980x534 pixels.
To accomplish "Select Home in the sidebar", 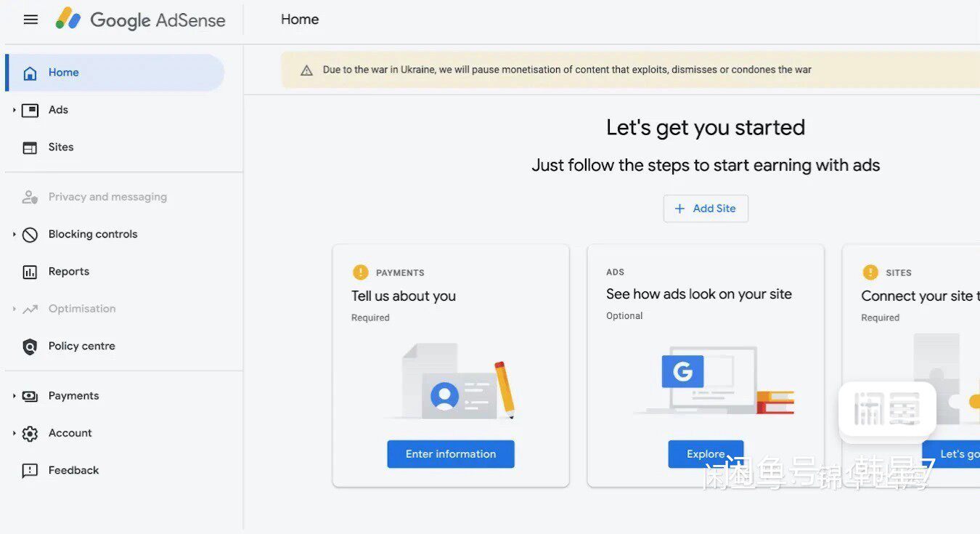I will point(115,73).
